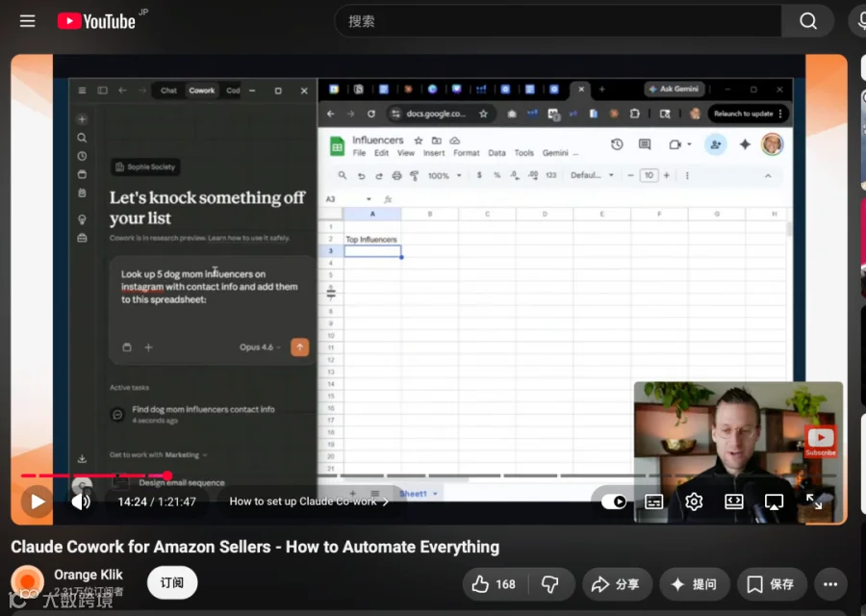Viewport: 866px width, 616px height.
Task: Open the 100% zoom dropdown in Sheets
Action: coord(444,176)
